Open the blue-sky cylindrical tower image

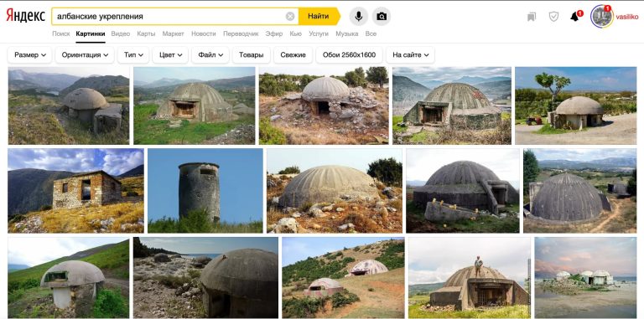click(205, 191)
